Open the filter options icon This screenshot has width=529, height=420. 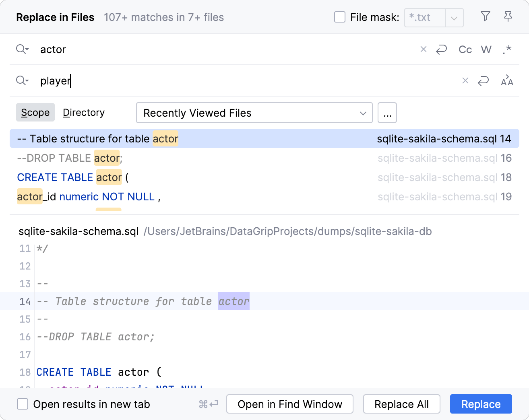(485, 17)
